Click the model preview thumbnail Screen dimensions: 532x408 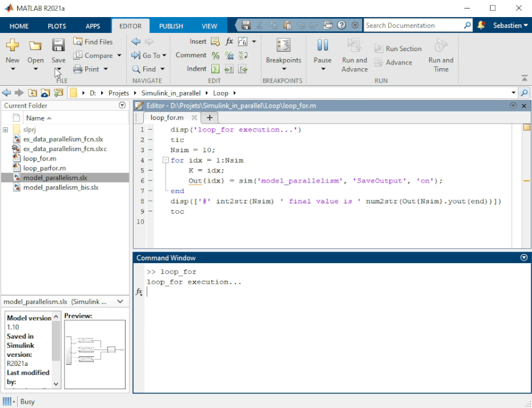click(94, 353)
